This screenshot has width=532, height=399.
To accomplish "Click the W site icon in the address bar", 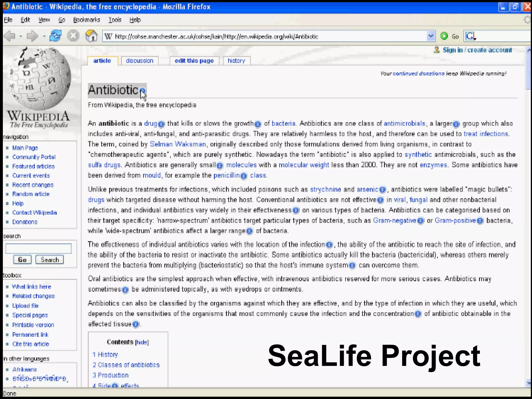I will click(x=108, y=36).
